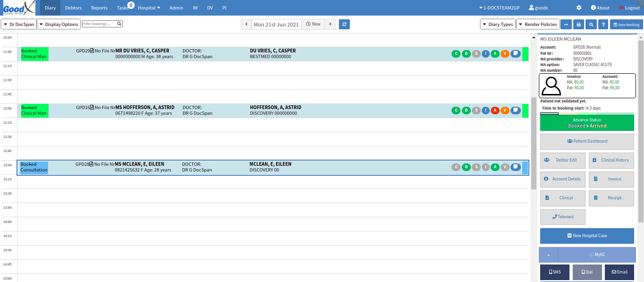
Task: Open the Reports menu
Action: [x=99, y=8]
